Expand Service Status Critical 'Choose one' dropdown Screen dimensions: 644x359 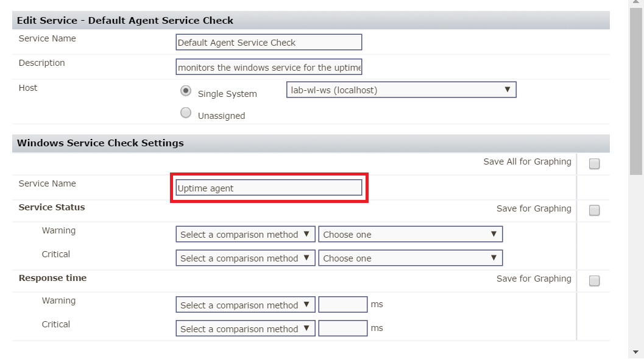410,258
